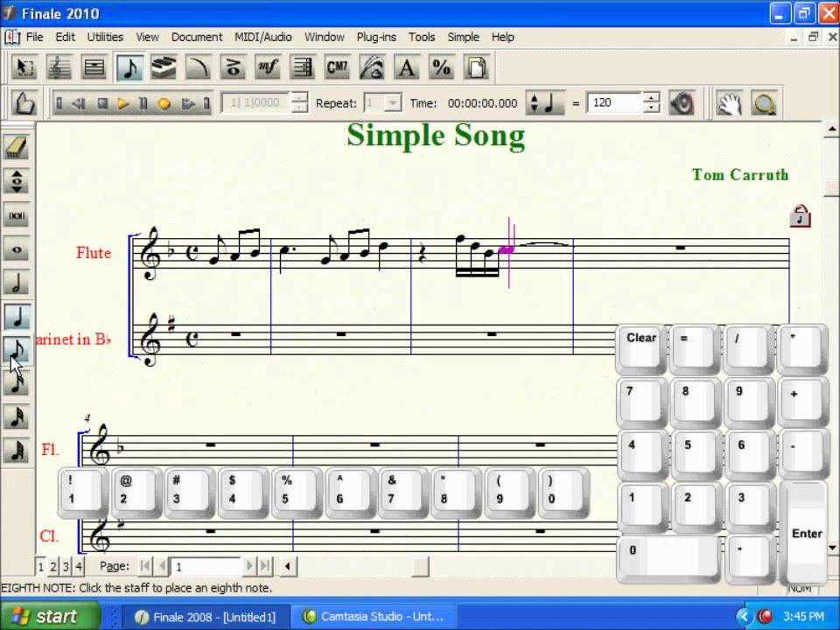Open playback settings speaker icon
Image resolution: width=840 pixels, height=630 pixels.
click(x=682, y=103)
